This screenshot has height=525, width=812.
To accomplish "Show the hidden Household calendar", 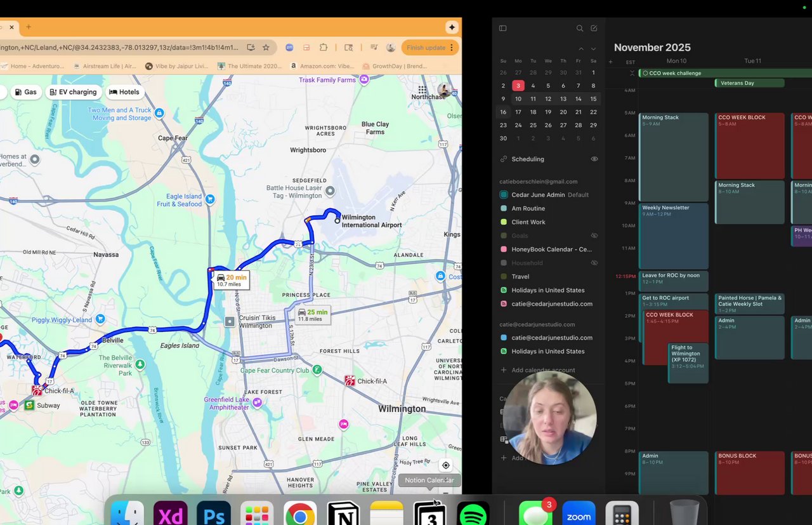I will 594,263.
